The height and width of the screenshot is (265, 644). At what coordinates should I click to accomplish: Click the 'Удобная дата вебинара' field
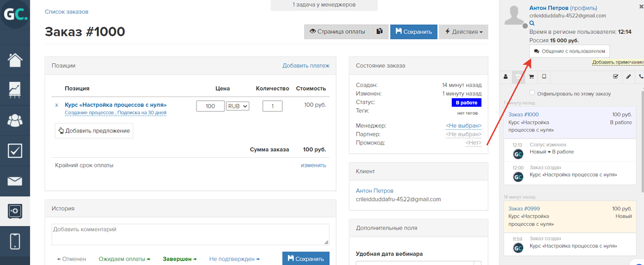(x=418, y=262)
